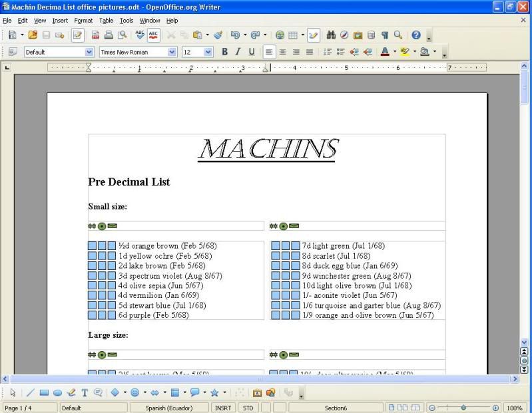This screenshot has width=532, height=413.
Task: Use the Format Paintbrush
Action: point(218,35)
